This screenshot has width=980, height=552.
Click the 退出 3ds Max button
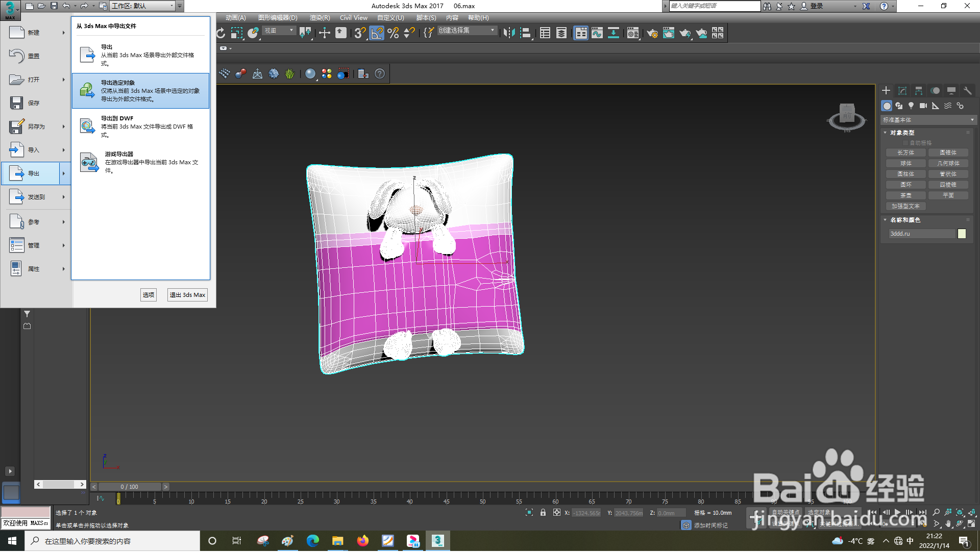click(x=187, y=295)
